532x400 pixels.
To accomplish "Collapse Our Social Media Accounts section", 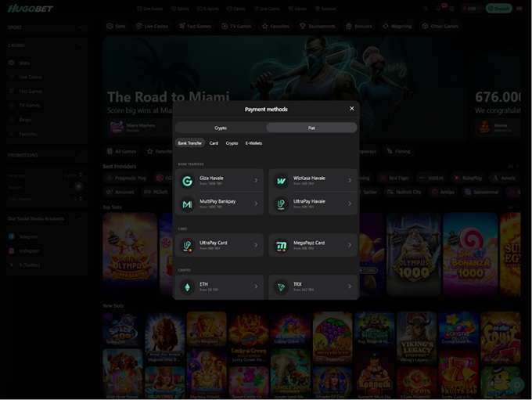I will (45, 219).
